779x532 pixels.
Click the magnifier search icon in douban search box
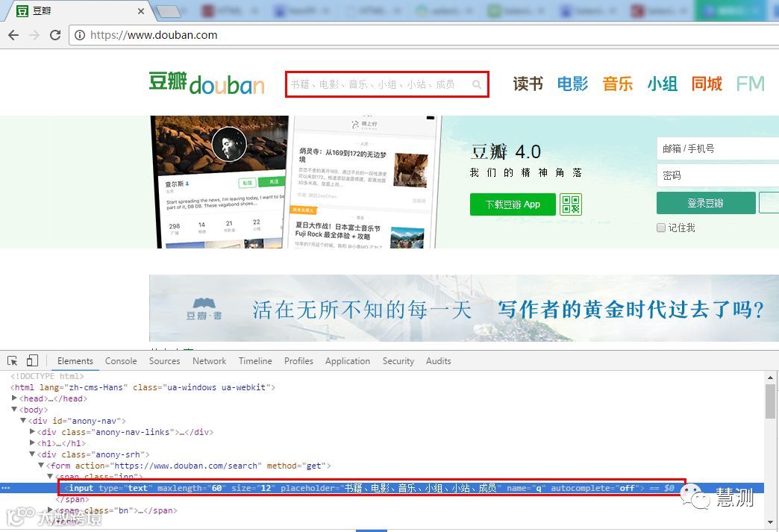[477, 84]
